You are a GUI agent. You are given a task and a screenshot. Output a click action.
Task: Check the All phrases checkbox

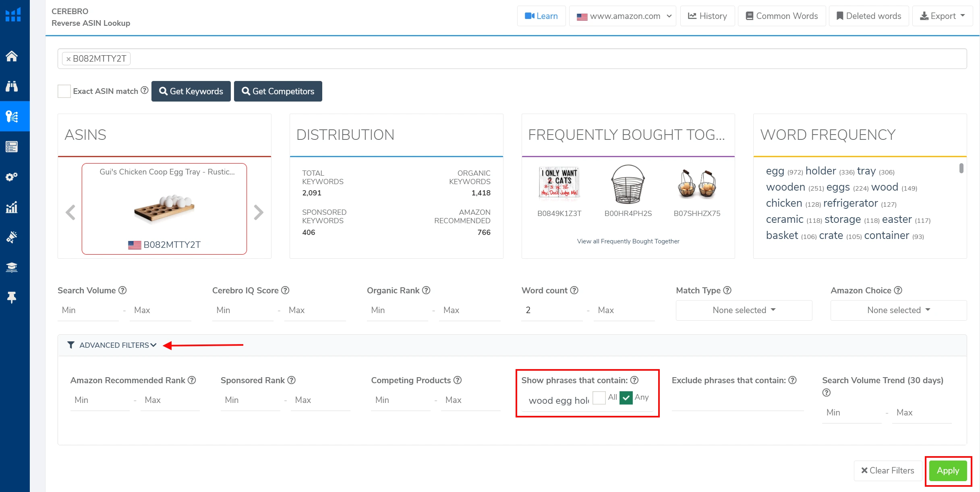point(599,398)
